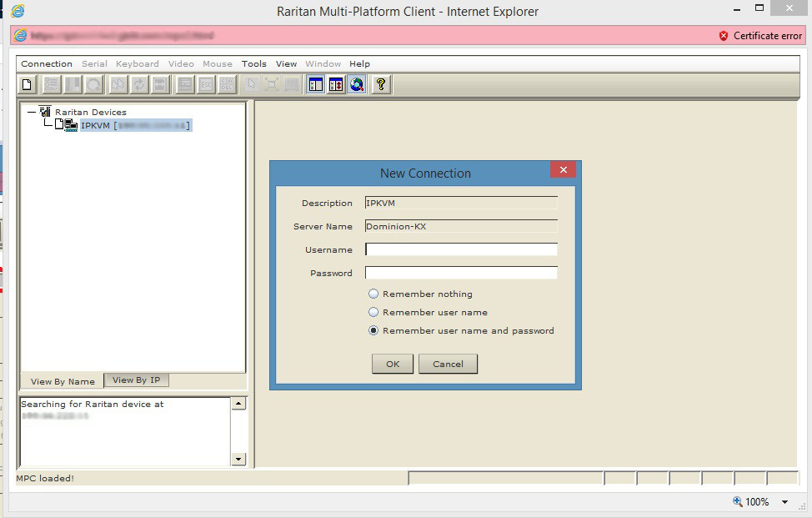The image size is (812, 518).
Task: Select the Raritan Devices tree label
Action: pyautogui.click(x=91, y=112)
